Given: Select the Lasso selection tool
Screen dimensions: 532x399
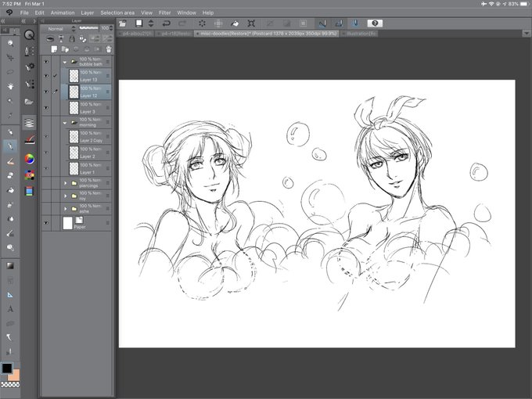Looking at the screenshot, I should pyautogui.click(x=10, y=72).
